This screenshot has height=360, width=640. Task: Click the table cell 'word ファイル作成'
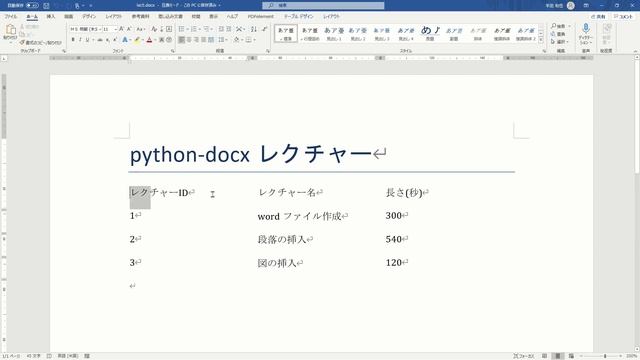click(x=302, y=216)
